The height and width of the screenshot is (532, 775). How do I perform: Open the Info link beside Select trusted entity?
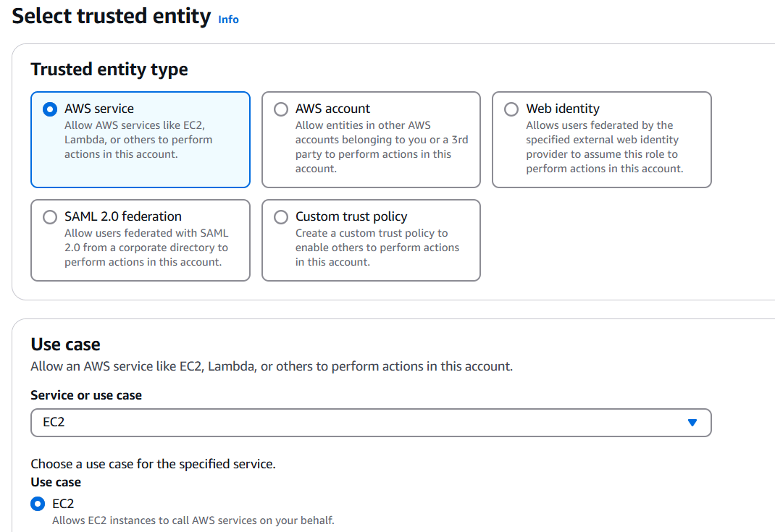click(228, 20)
